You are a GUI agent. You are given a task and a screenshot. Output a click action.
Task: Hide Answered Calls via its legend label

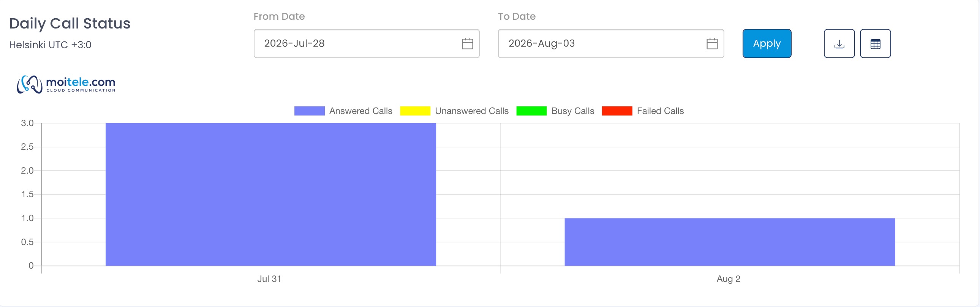pyautogui.click(x=360, y=111)
